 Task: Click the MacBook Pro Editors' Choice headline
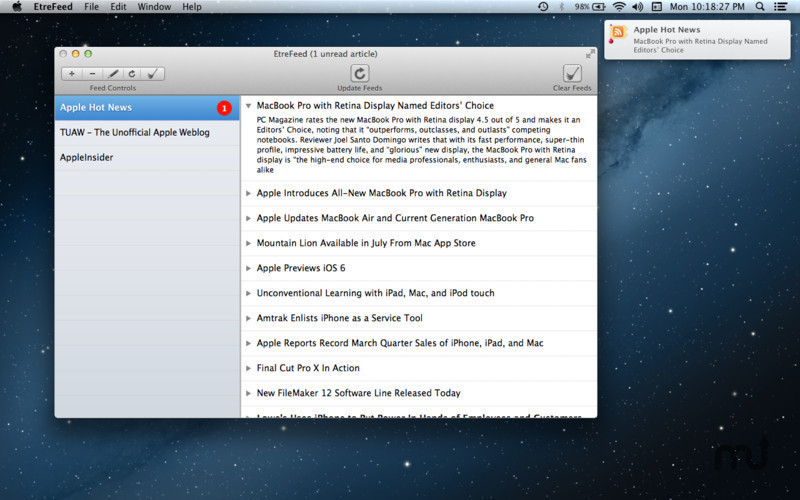375,106
